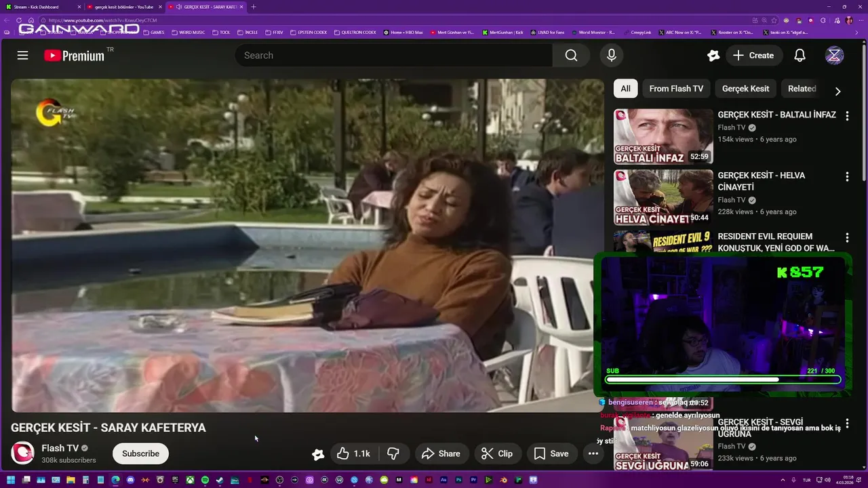Open options menu for Resident Evil video
868x488 pixels.
(847, 238)
